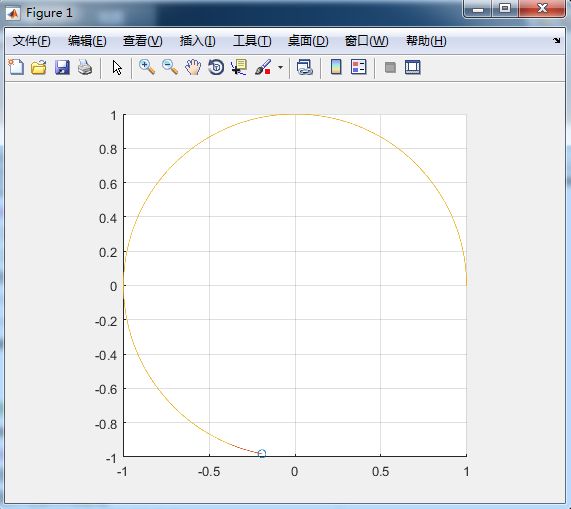Image resolution: width=571 pixels, height=509 pixels.
Task: Select the Rotate 3D tool
Action: 216,67
